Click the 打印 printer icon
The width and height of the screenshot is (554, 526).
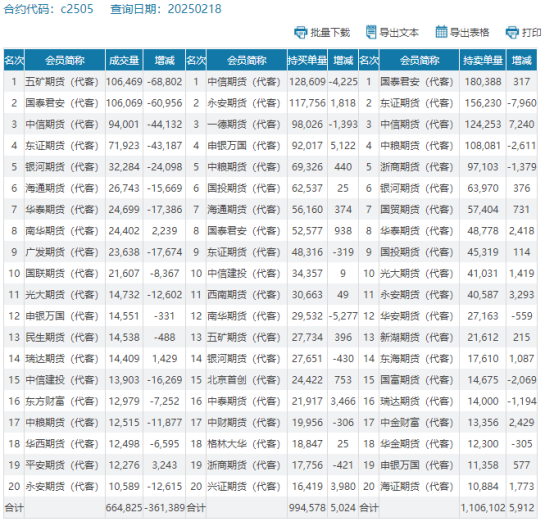pyautogui.click(x=512, y=32)
